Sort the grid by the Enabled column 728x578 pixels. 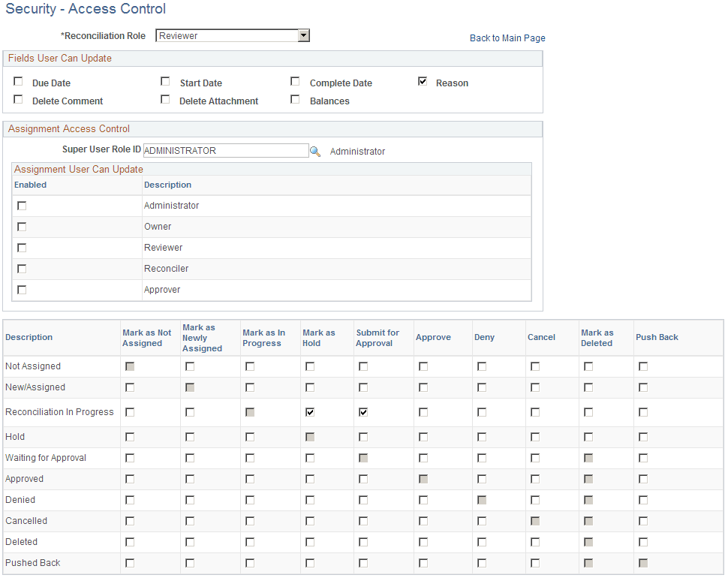[x=32, y=185]
